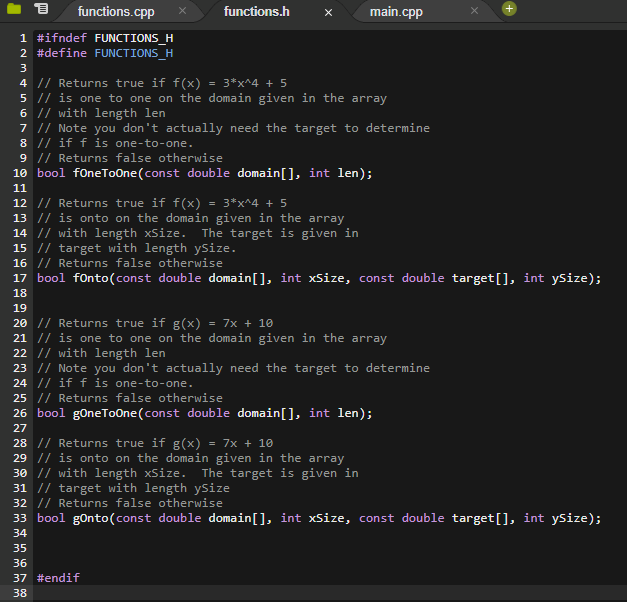The image size is (627, 602).
Task: Switch to the functions.cpp tab
Action: (x=116, y=12)
